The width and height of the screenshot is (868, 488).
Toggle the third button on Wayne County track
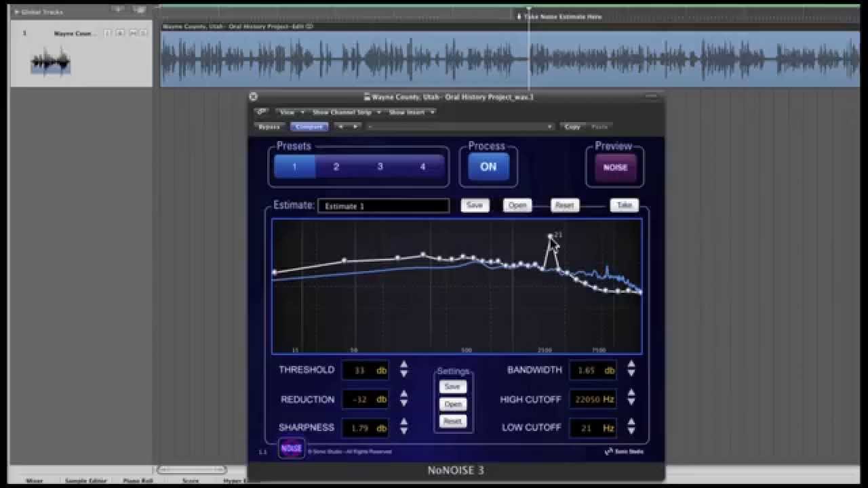tap(132, 33)
